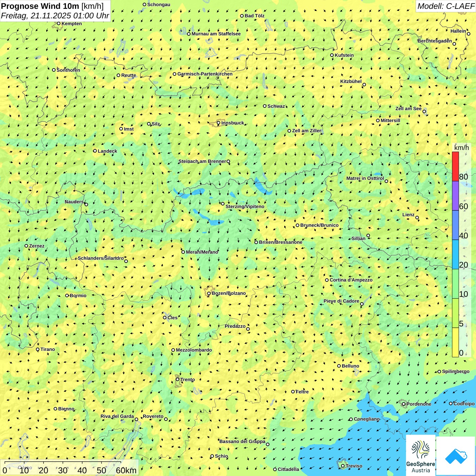Screen dimensions: 476x476
Task: Click the Meran/Merano location marker
Action: [x=183, y=252]
